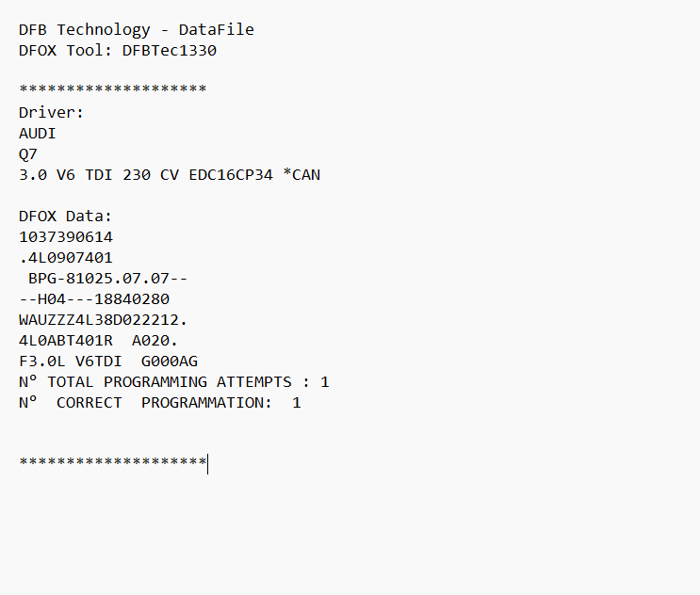Click the VIN WAUZZZ4L38D022212 line
Screen dimensions: 700x595
coord(103,320)
